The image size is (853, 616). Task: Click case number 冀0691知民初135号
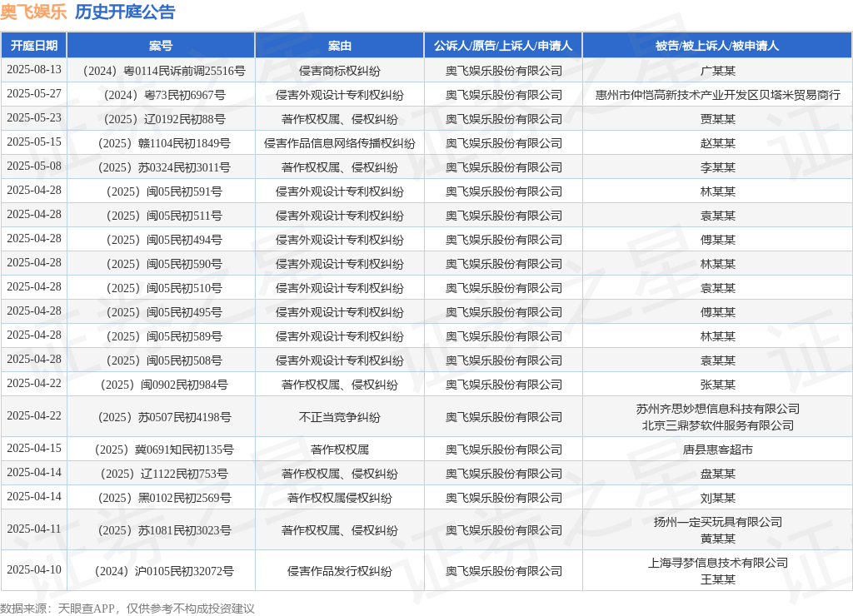164,450
